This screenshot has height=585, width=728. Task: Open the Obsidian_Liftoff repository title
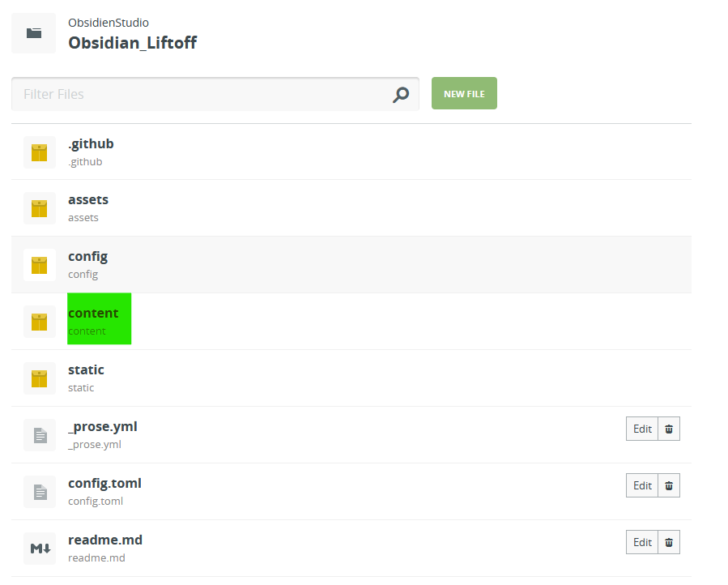pos(132,43)
